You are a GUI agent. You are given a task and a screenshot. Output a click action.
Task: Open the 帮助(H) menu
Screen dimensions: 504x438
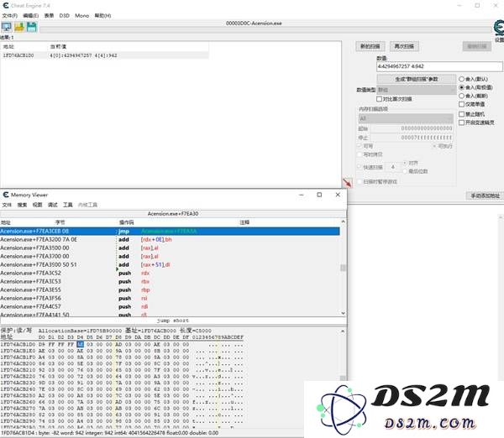click(102, 15)
